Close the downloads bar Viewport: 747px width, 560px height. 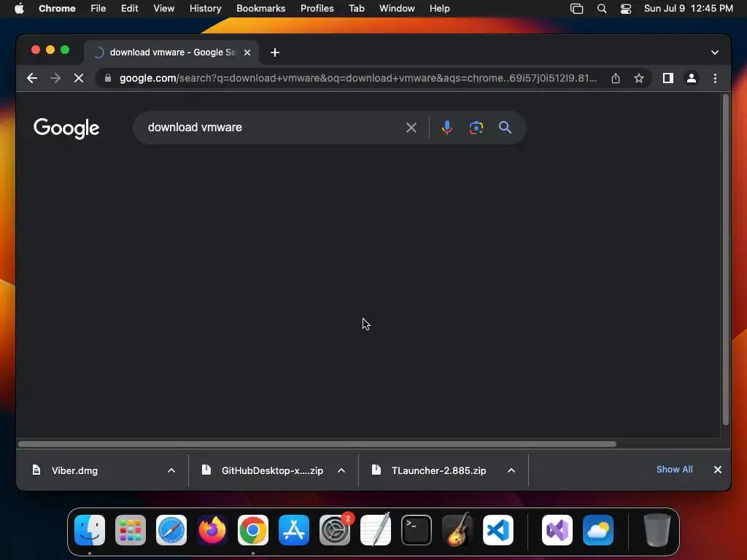click(718, 470)
